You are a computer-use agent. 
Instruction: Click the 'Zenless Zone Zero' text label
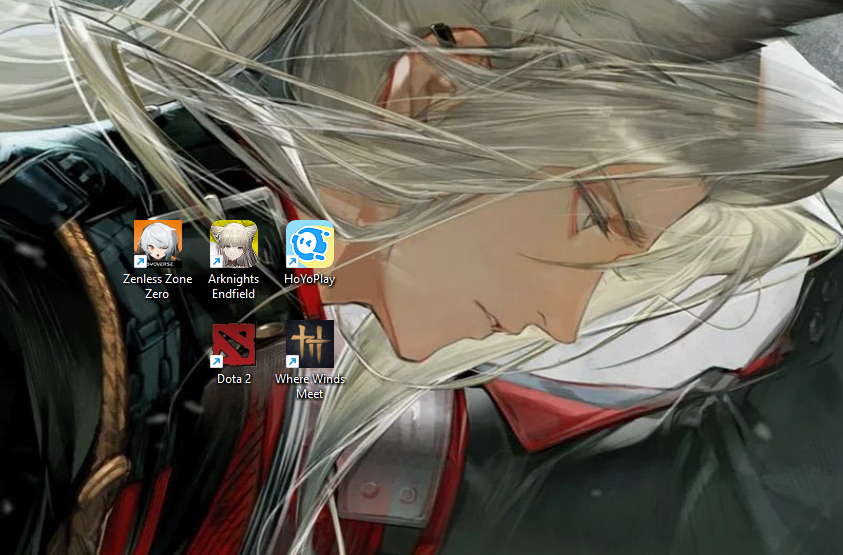[158, 287]
